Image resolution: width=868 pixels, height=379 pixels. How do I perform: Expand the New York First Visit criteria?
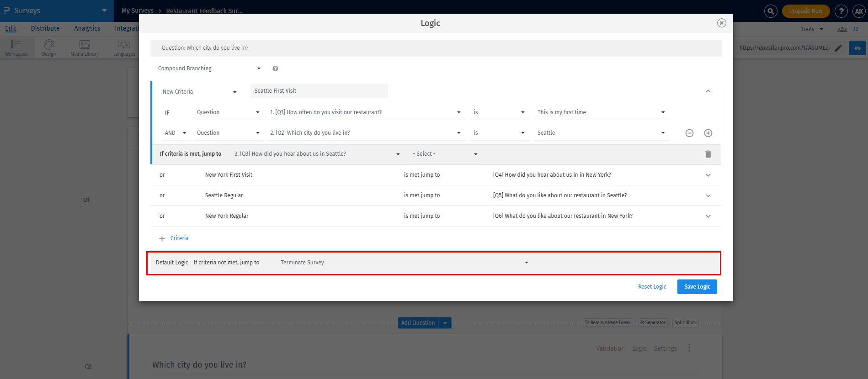click(x=708, y=175)
